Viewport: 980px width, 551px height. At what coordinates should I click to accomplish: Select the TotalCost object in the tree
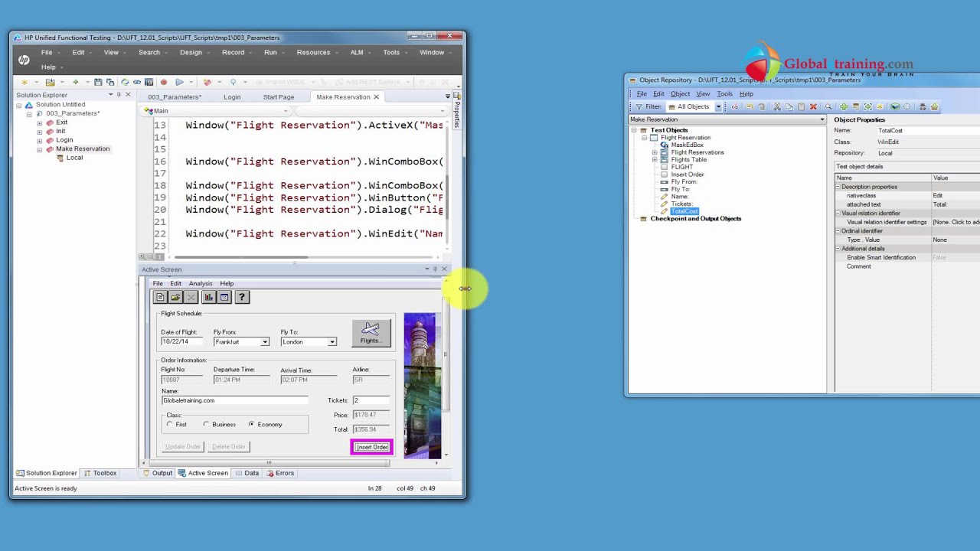(684, 211)
